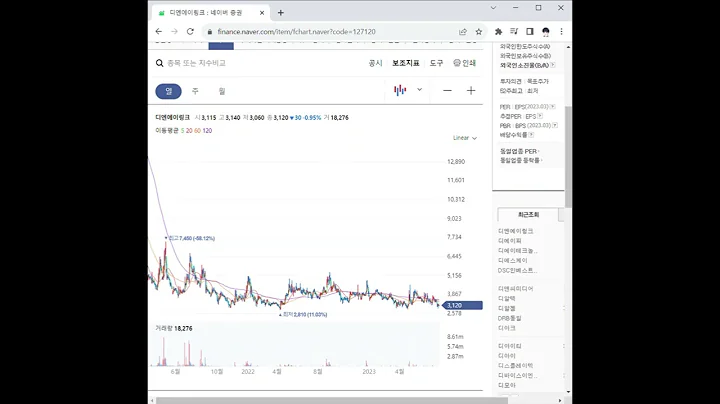The image size is (720, 404).
Task: Print the chart via 인쇄
Action: [464, 63]
